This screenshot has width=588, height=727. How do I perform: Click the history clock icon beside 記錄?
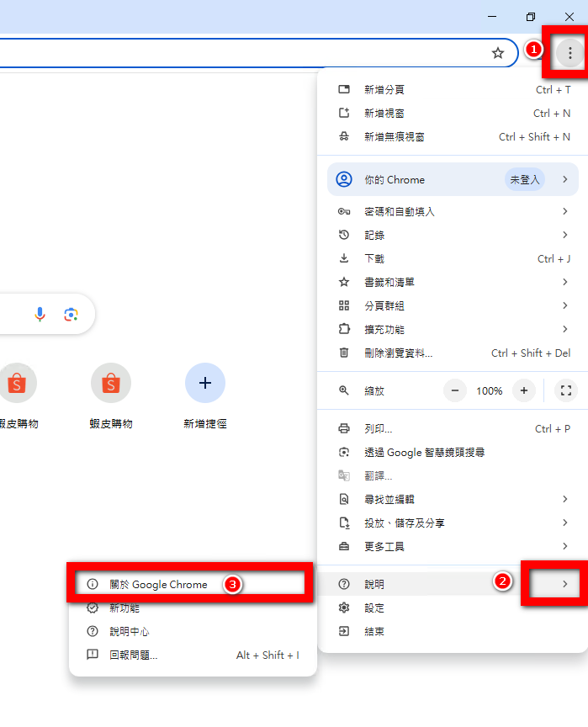click(344, 235)
